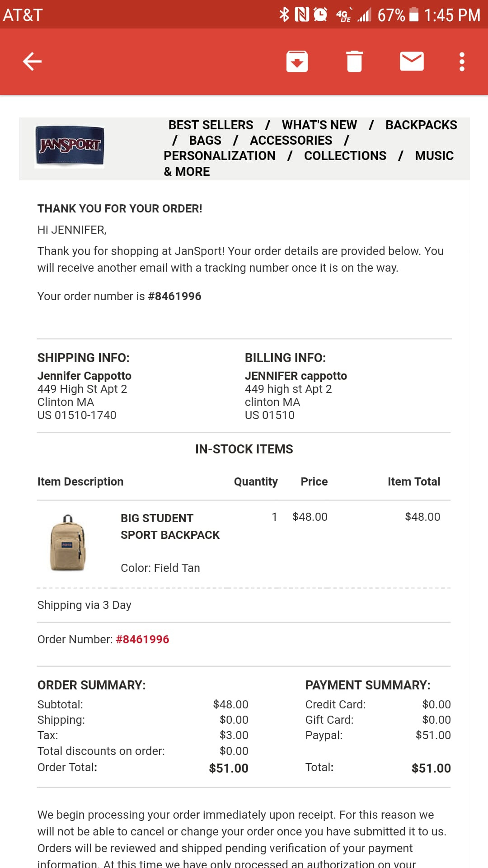Tap the red order number #8461996 link
This screenshot has height=868, width=488.
142,639
